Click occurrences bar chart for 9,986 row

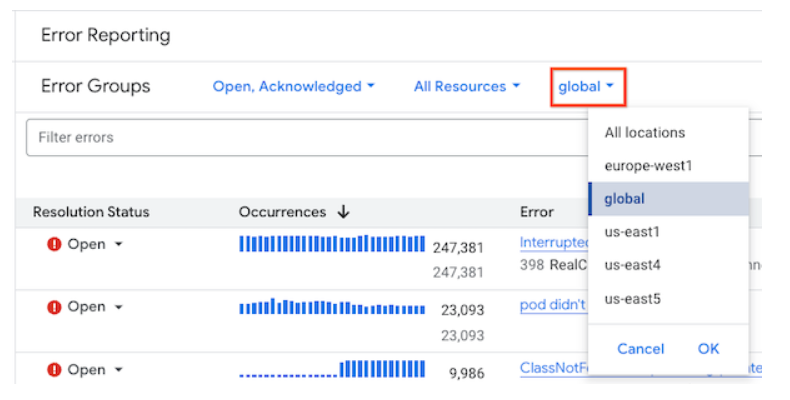[x=332, y=369]
